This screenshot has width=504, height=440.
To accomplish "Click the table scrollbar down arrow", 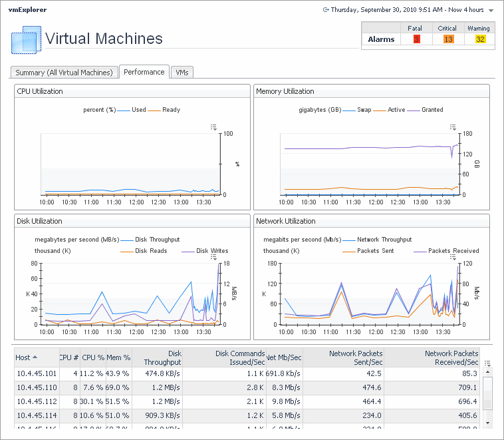I will pos(488,422).
